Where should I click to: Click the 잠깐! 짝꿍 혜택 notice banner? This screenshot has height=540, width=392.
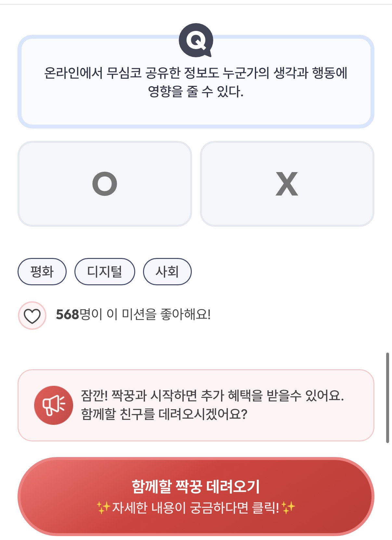pos(196,405)
